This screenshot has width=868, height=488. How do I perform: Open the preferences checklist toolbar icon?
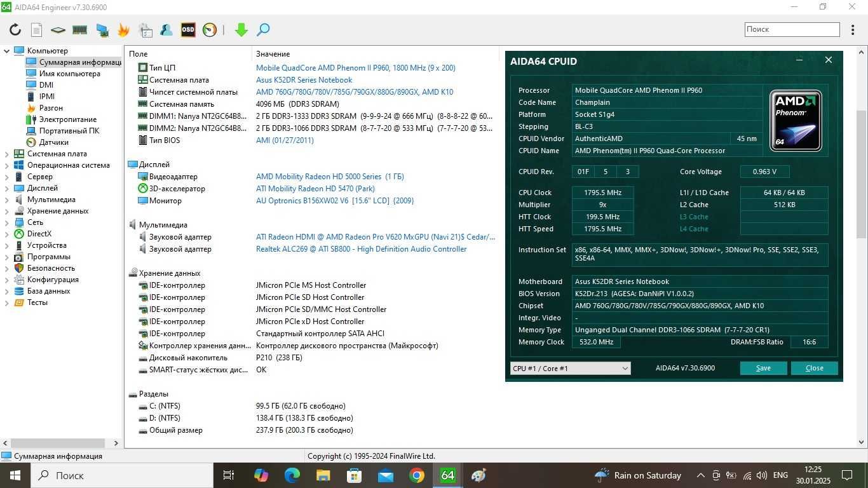(146, 29)
